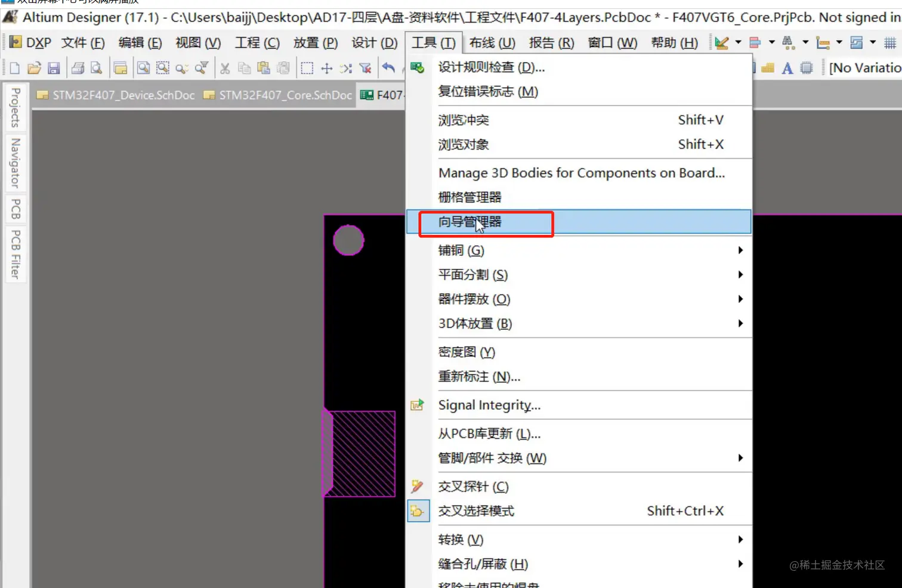Screen dimensions: 902x588
Task: Open a file with the folder icon
Action: (x=34, y=69)
